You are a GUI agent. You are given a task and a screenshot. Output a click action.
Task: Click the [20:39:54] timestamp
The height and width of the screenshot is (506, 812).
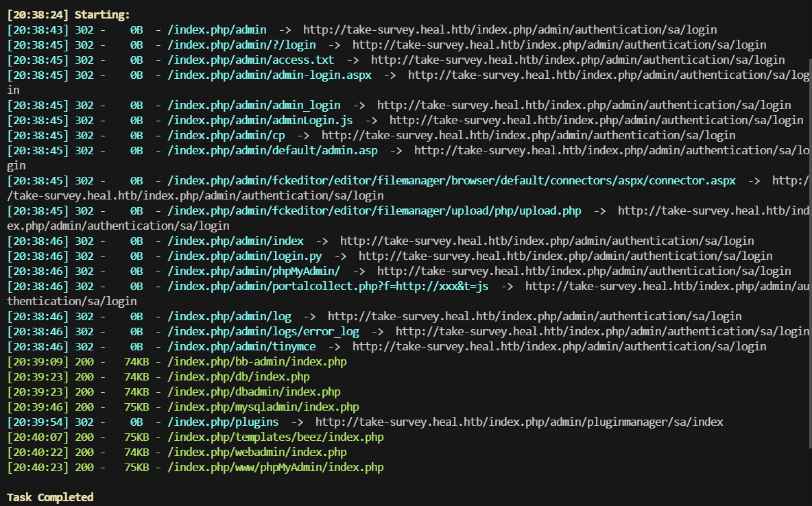[x=38, y=422]
